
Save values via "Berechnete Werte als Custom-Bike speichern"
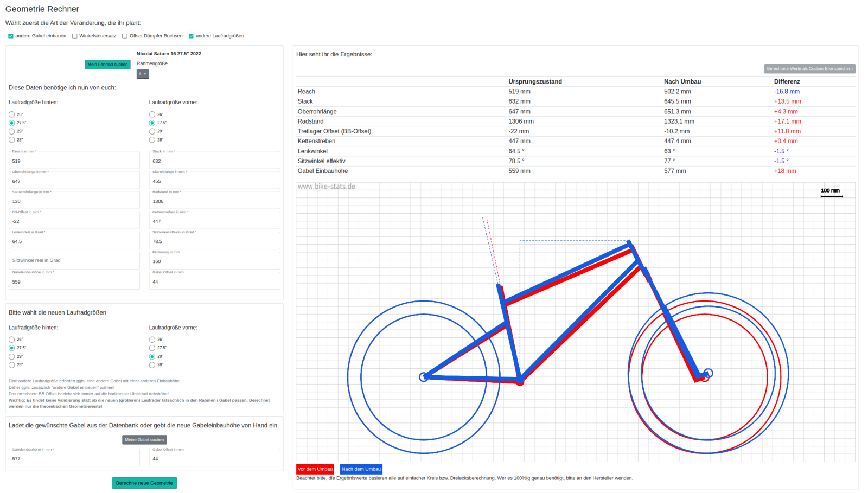(x=809, y=69)
